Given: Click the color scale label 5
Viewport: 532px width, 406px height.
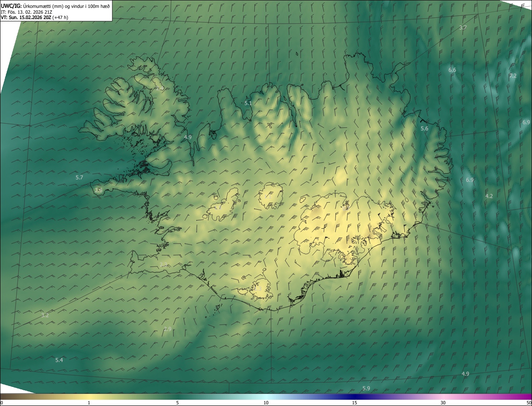Looking at the screenshot, I should [x=177, y=403].
